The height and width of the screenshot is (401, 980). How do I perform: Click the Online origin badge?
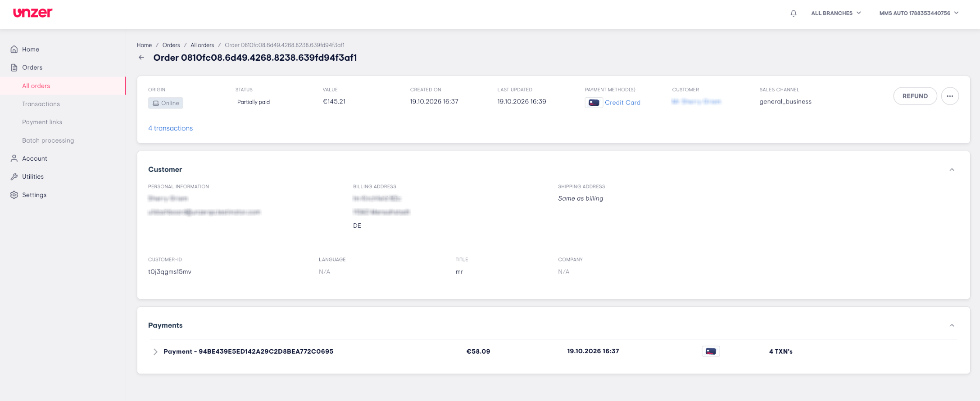coord(166,103)
